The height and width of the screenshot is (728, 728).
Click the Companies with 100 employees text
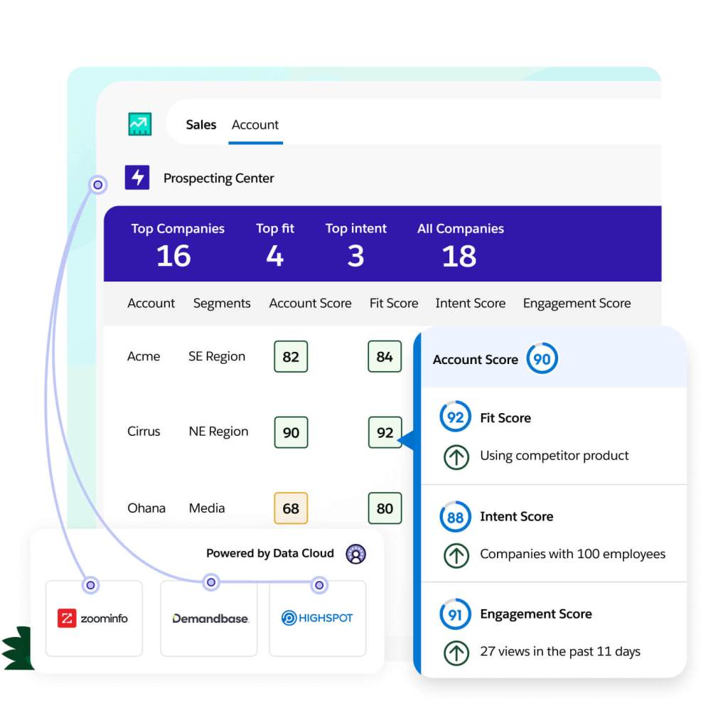click(572, 554)
